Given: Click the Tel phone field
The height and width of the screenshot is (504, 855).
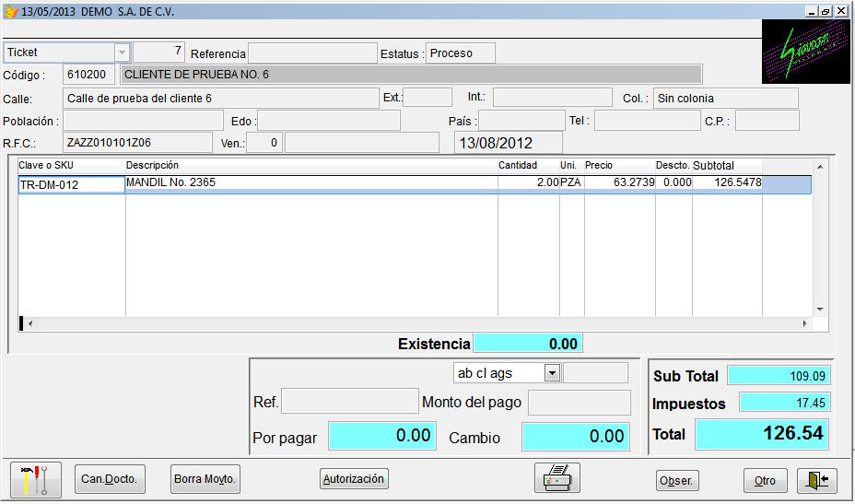Looking at the screenshot, I should click(648, 121).
